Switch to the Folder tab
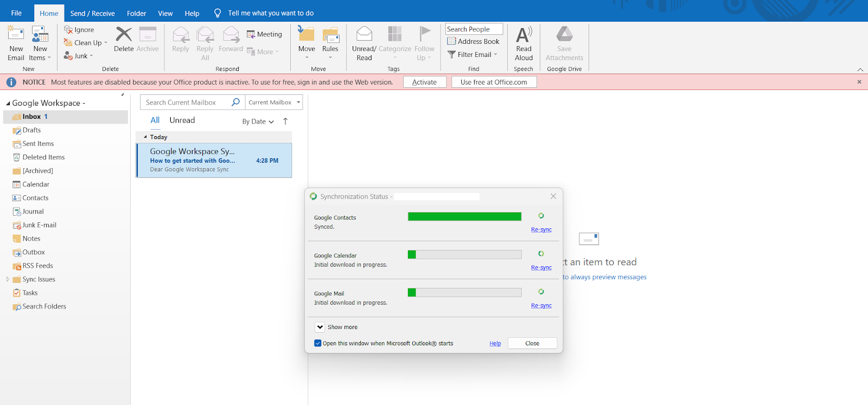 [x=136, y=13]
